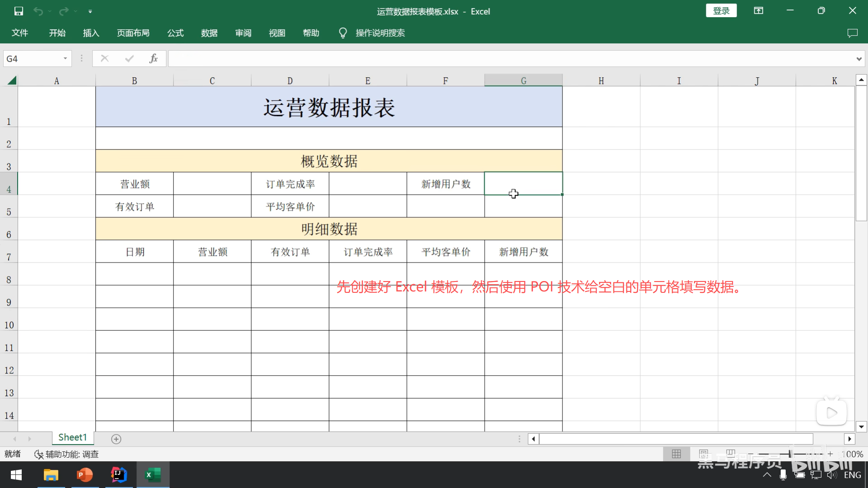This screenshot has height=488, width=868.
Task: Click the 登录 sign-in button
Action: [721, 11]
